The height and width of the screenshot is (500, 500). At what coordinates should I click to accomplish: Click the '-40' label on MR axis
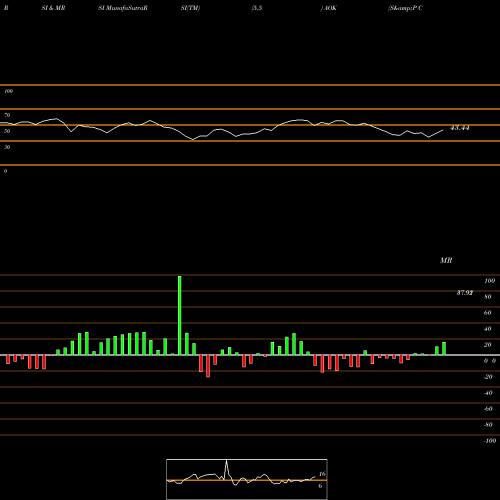488,393
